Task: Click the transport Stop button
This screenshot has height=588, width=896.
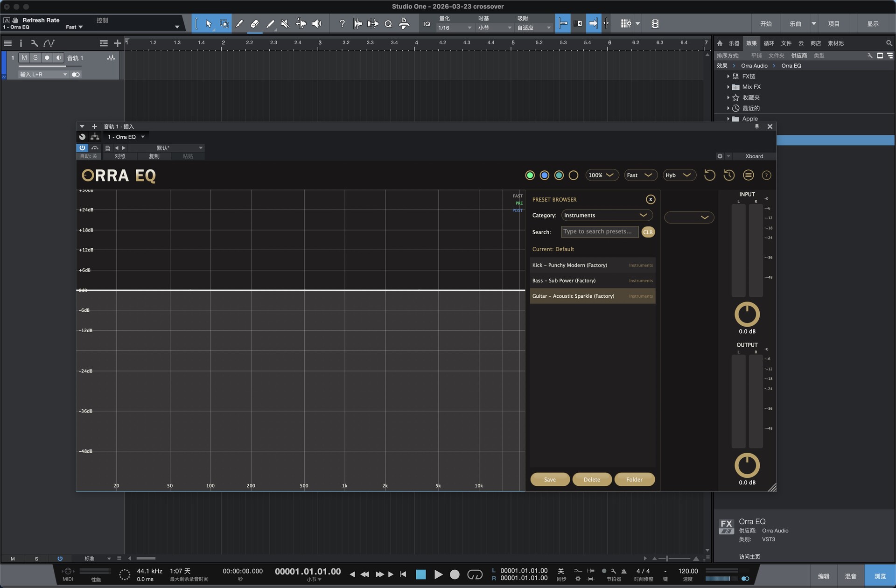Action: point(420,574)
